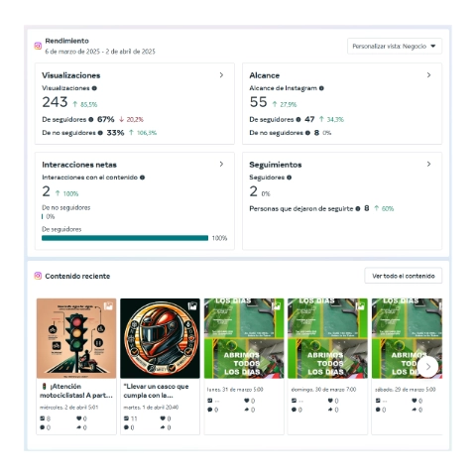476x476 pixels.
Task: Open the traffic light motociclistas post thumbnail
Action: [76, 338]
